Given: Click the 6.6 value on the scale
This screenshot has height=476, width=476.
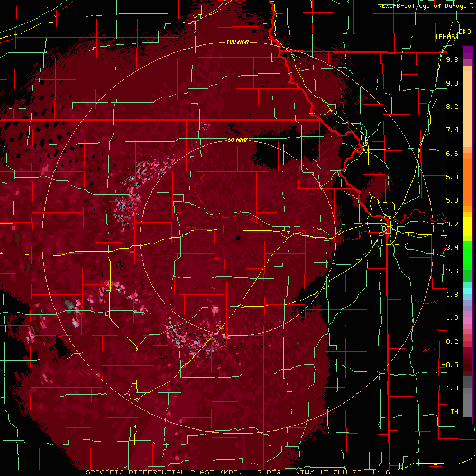Looking at the screenshot, I should (x=452, y=153).
